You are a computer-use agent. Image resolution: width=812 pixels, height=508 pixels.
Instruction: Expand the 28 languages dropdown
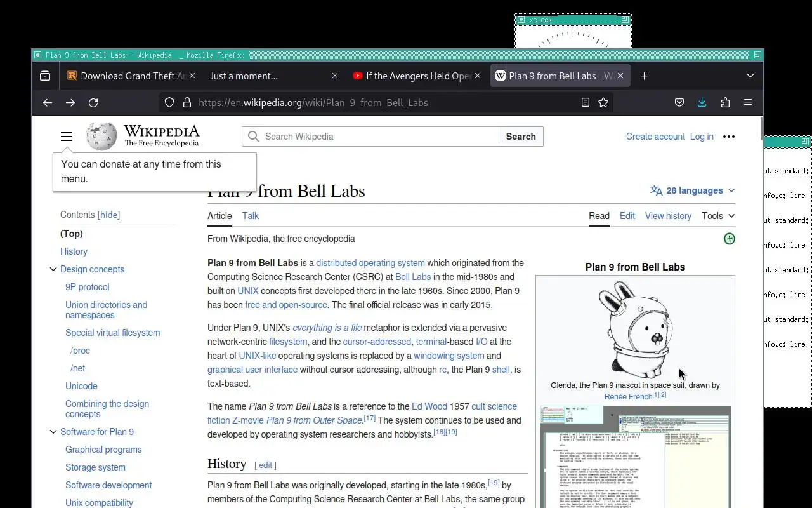click(693, 190)
